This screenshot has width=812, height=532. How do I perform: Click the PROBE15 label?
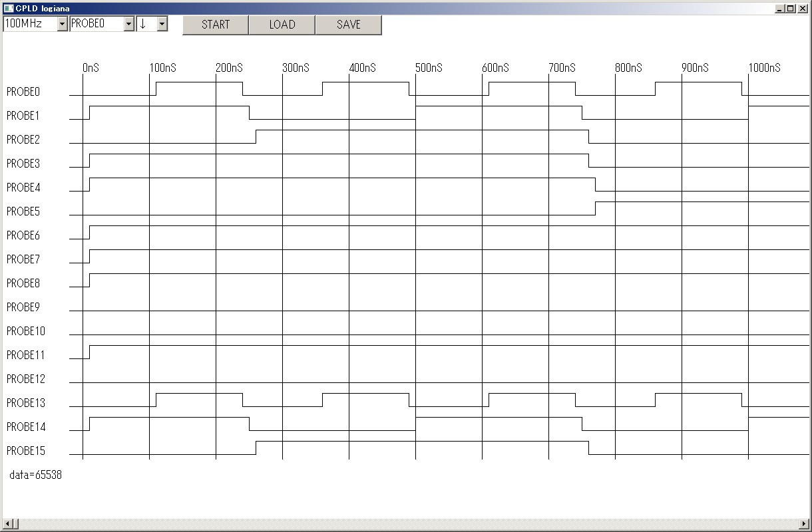pos(26,451)
